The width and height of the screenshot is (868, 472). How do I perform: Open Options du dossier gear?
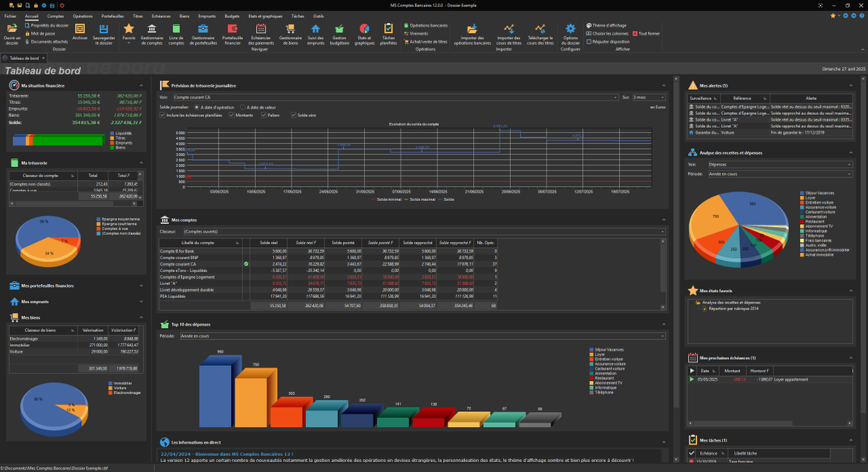(570, 34)
